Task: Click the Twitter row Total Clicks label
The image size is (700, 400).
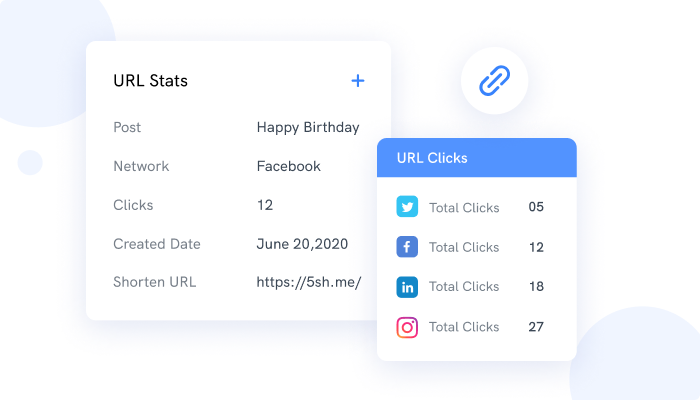Action: click(464, 208)
